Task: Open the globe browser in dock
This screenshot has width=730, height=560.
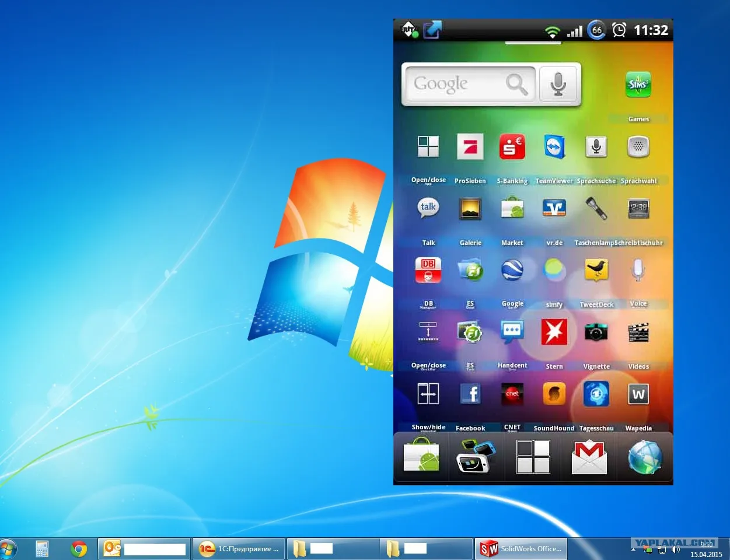Action: [x=645, y=458]
